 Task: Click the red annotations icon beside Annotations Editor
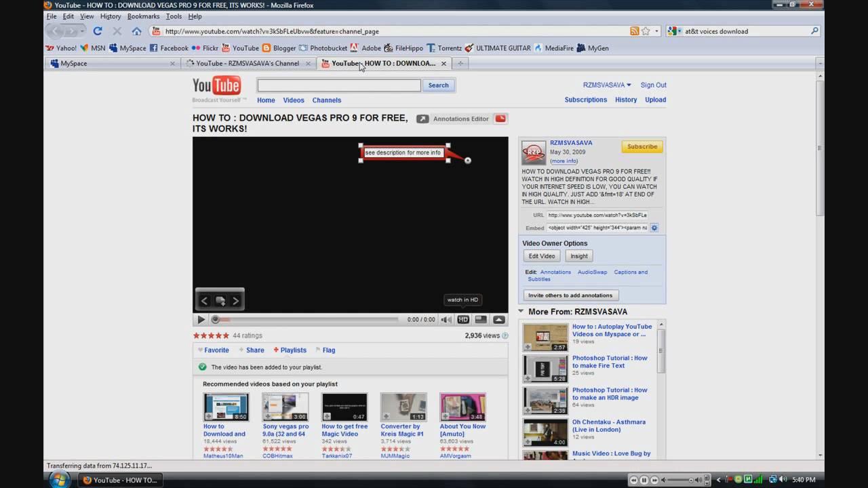pyautogui.click(x=500, y=119)
